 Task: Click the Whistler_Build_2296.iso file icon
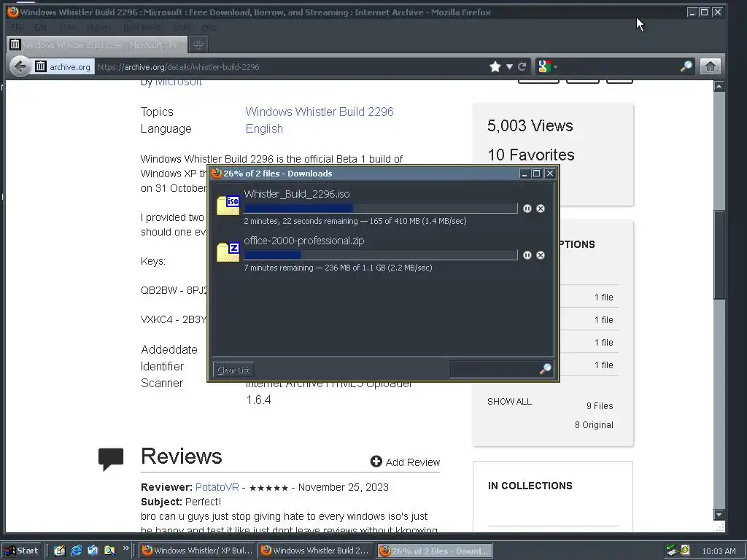pos(228,206)
